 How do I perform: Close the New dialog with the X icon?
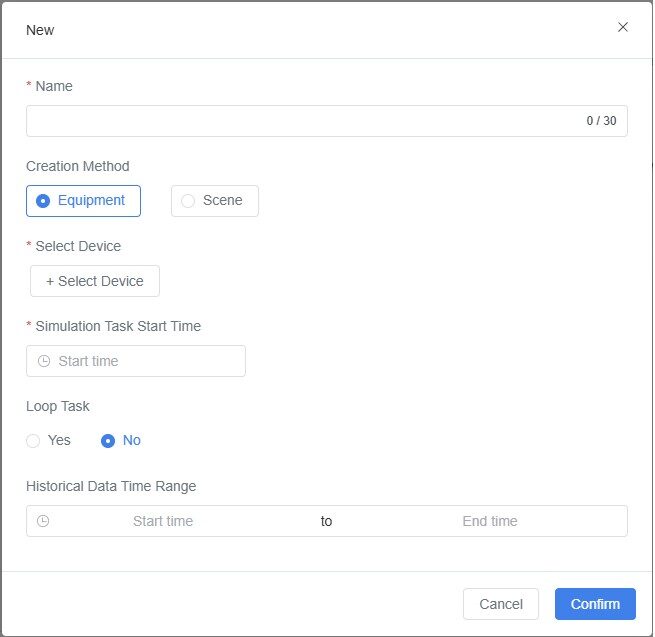point(623,27)
